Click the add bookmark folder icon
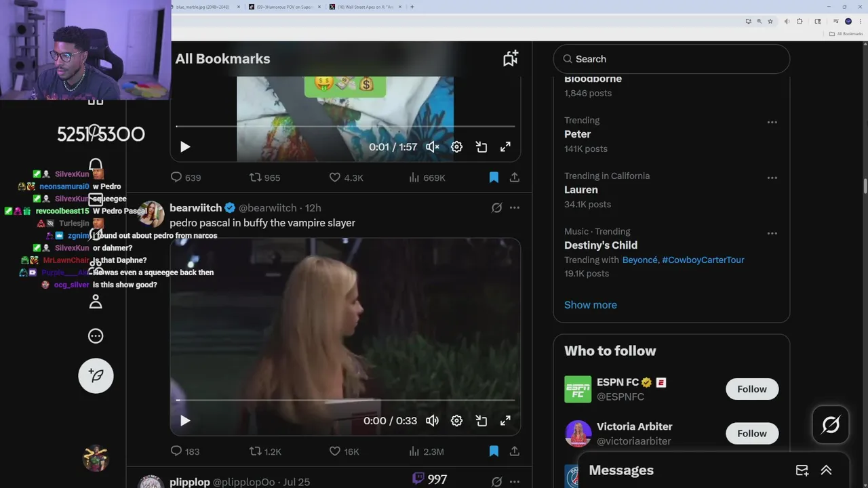Viewport: 868px width, 488px height. [511, 58]
